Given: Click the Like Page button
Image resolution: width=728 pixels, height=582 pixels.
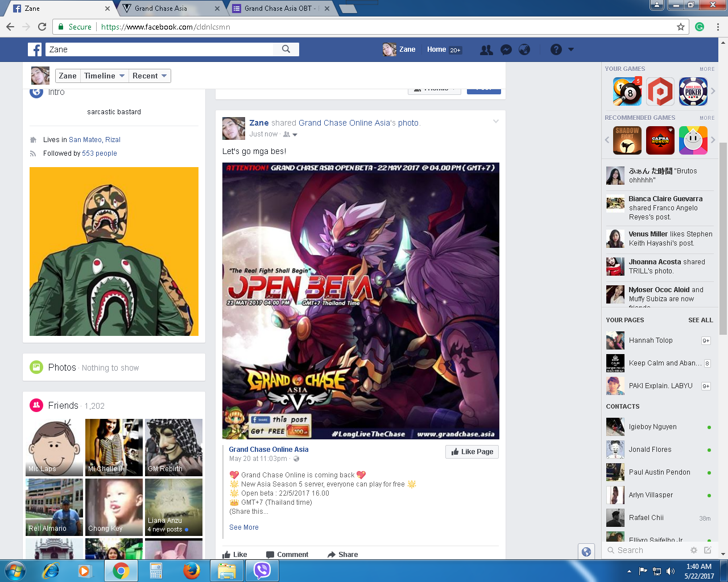Looking at the screenshot, I should coord(472,452).
